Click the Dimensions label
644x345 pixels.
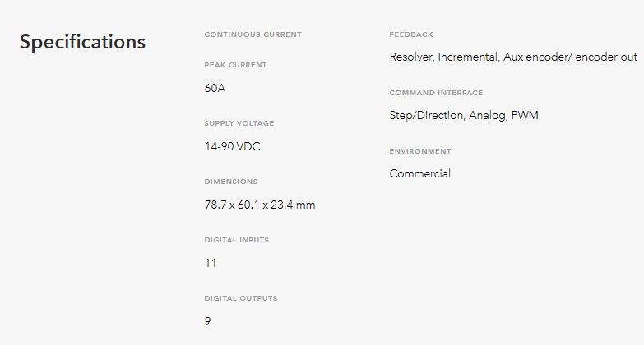coord(231,182)
